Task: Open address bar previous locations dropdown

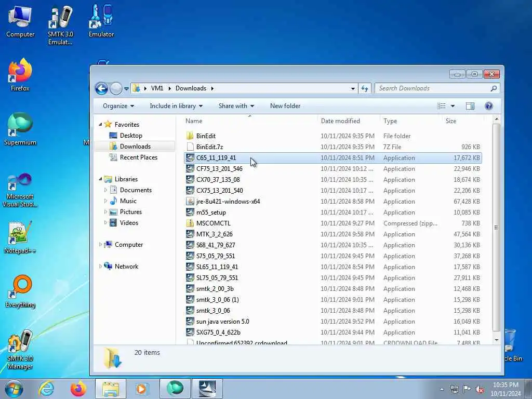Action: click(x=353, y=88)
